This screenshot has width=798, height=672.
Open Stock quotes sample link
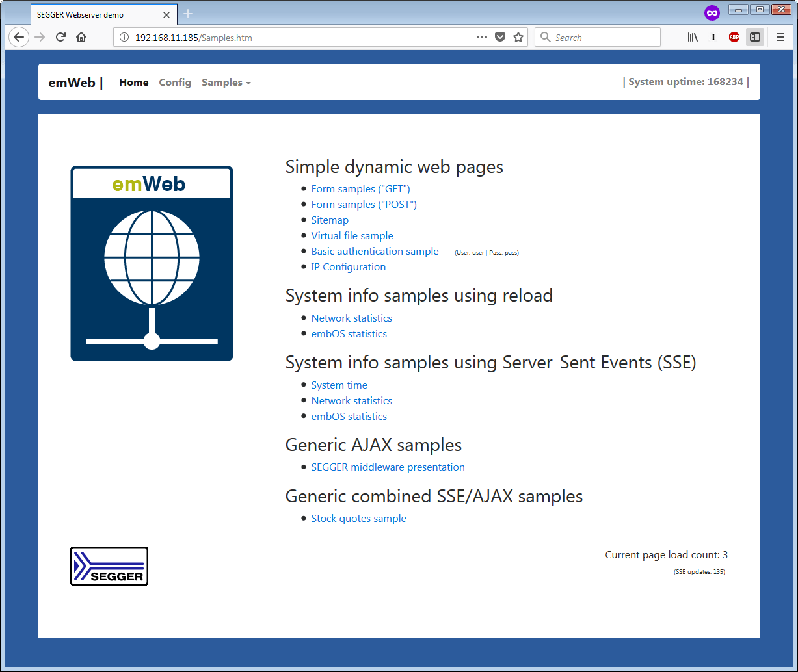pyautogui.click(x=358, y=519)
